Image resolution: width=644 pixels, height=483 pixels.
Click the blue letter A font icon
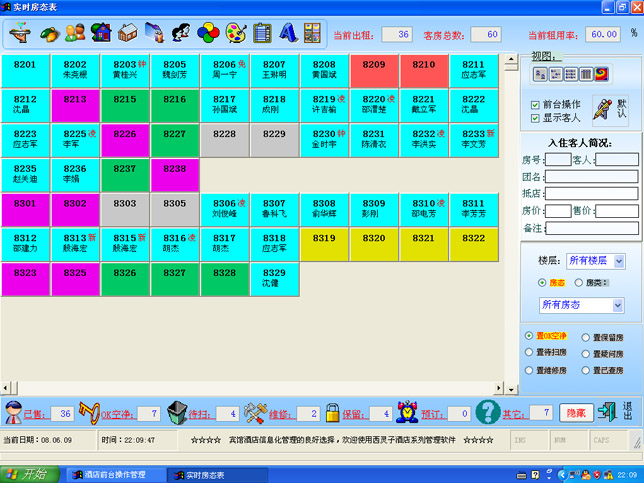click(289, 33)
